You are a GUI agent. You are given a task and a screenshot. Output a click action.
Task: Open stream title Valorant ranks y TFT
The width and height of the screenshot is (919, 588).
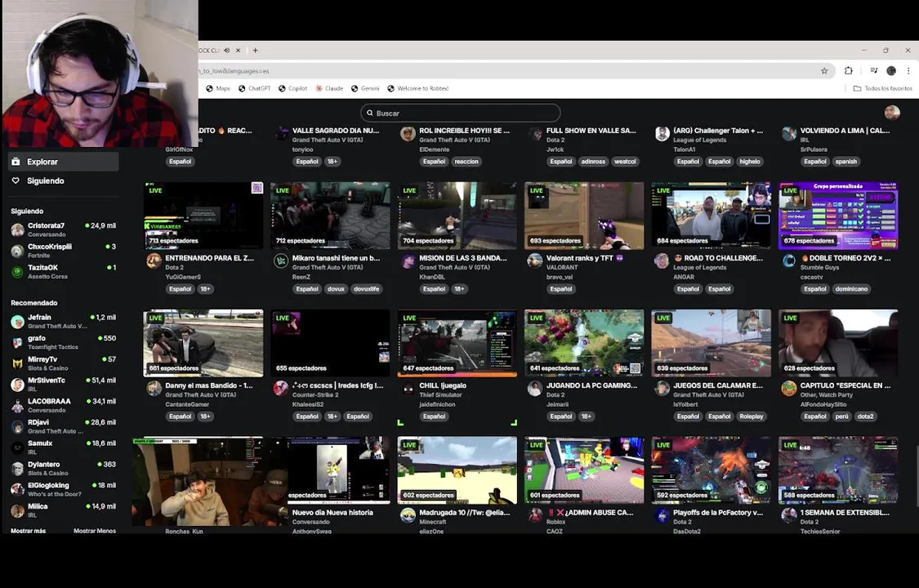tap(584, 258)
